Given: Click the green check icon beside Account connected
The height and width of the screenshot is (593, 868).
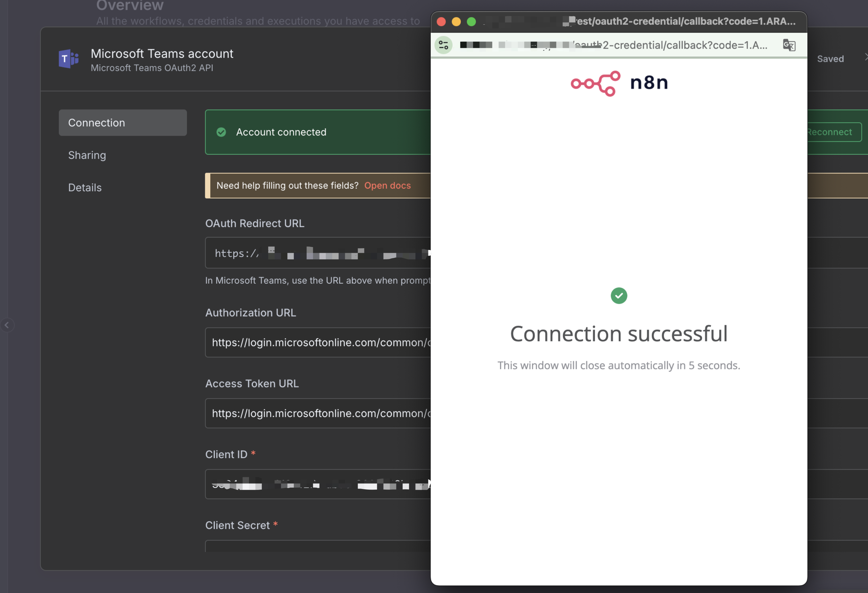Looking at the screenshot, I should (x=221, y=132).
